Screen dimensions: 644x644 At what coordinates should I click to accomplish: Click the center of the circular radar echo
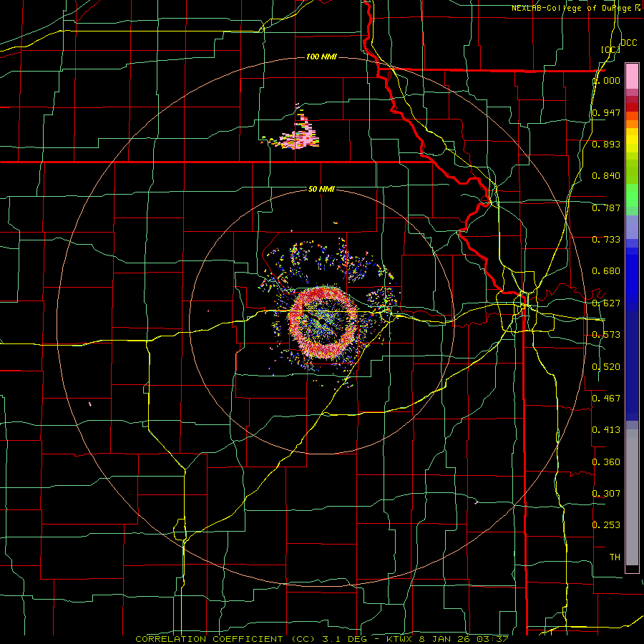[324, 321]
